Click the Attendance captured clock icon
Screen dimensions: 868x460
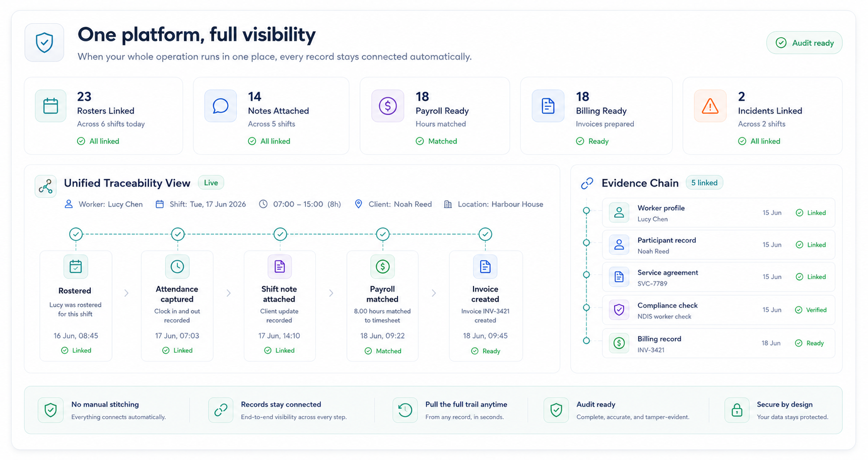point(177,267)
